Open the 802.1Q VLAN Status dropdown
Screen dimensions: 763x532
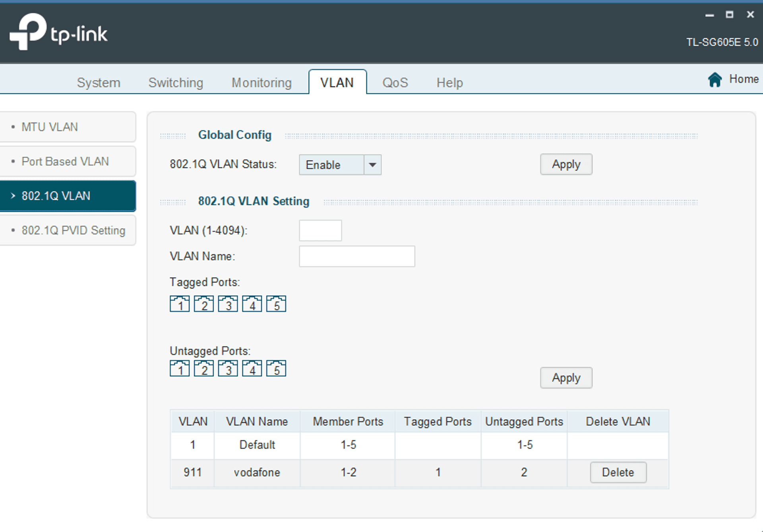pyautogui.click(x=340, y=165)
